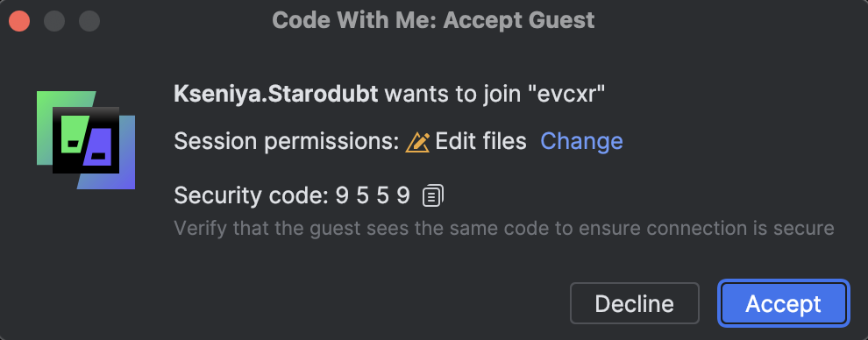This screenshot has height=340, width=868.
Task: Click the verify connection hint text
Action: 504,229
